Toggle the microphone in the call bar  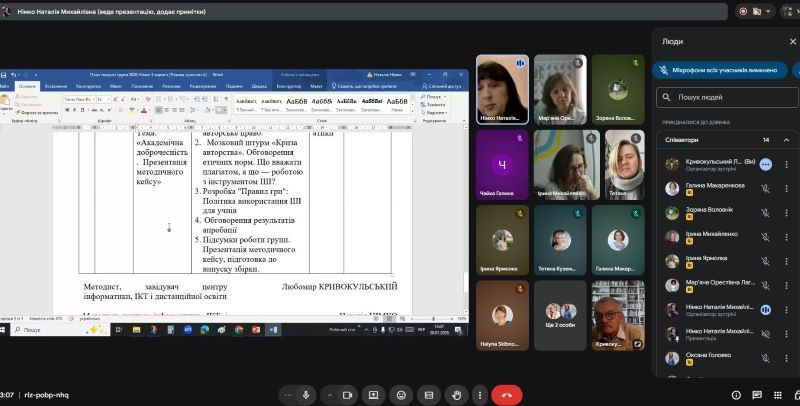click(x=306, y=394)
